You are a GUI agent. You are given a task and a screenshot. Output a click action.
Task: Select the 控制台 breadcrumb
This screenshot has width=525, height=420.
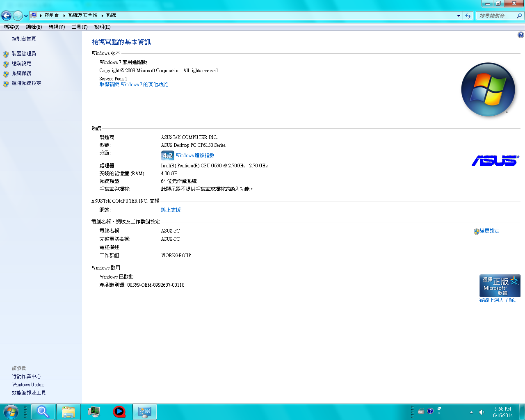click(x=52, y=15)
